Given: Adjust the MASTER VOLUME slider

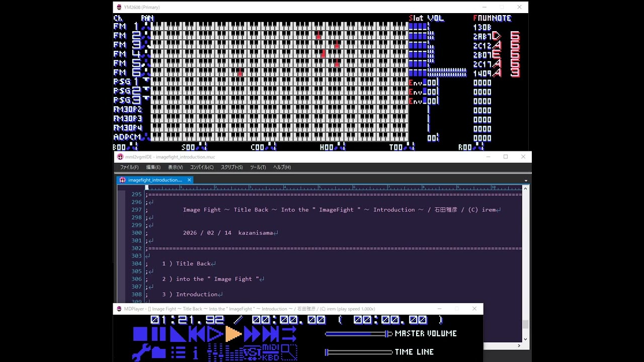Looking at the screenshot, I should coord(359,334).
